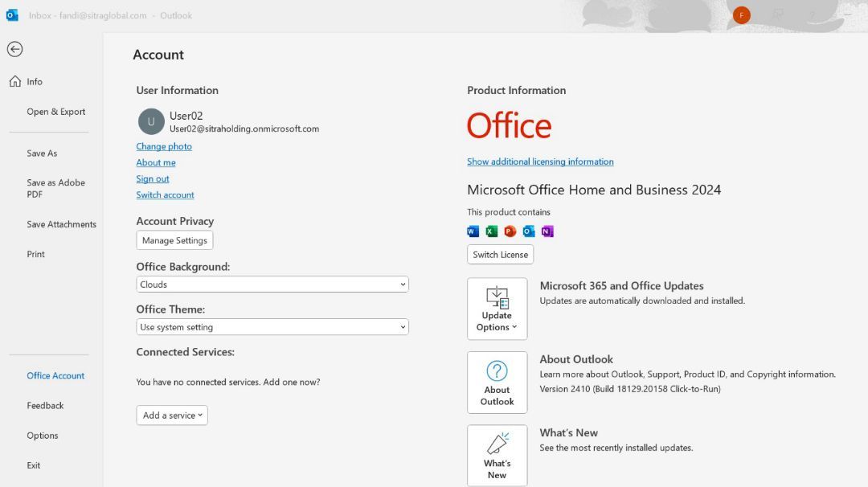Open the Update Options dropdown
This screenshot has height=487, width=868.
point(497,309)
